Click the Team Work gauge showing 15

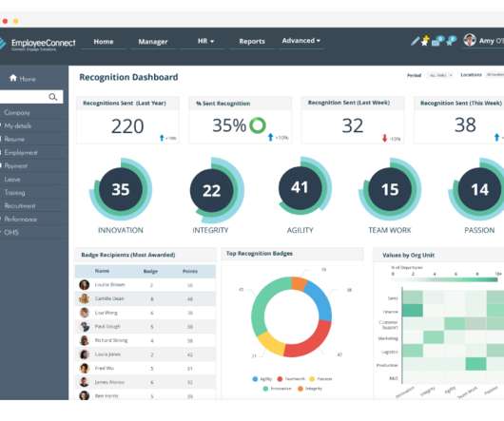(390, 189)
